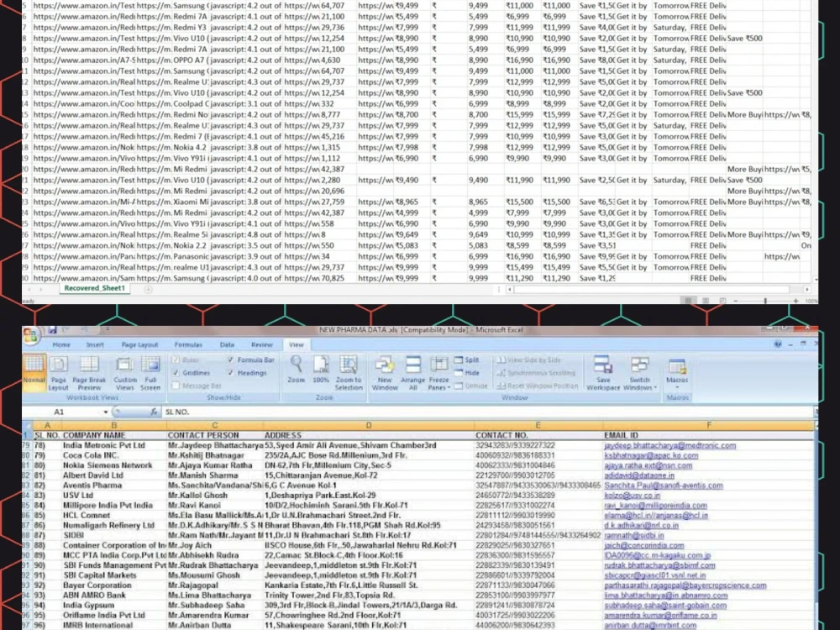Select the Coca Cola INC. cell
The height and width of the screenshot is (630, 840).
point(113,455)
